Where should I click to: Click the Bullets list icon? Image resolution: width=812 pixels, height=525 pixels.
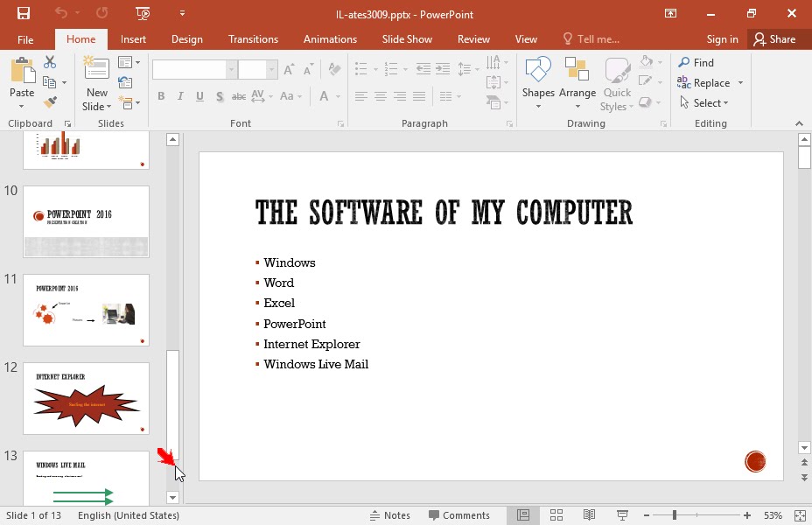(361, 68)
